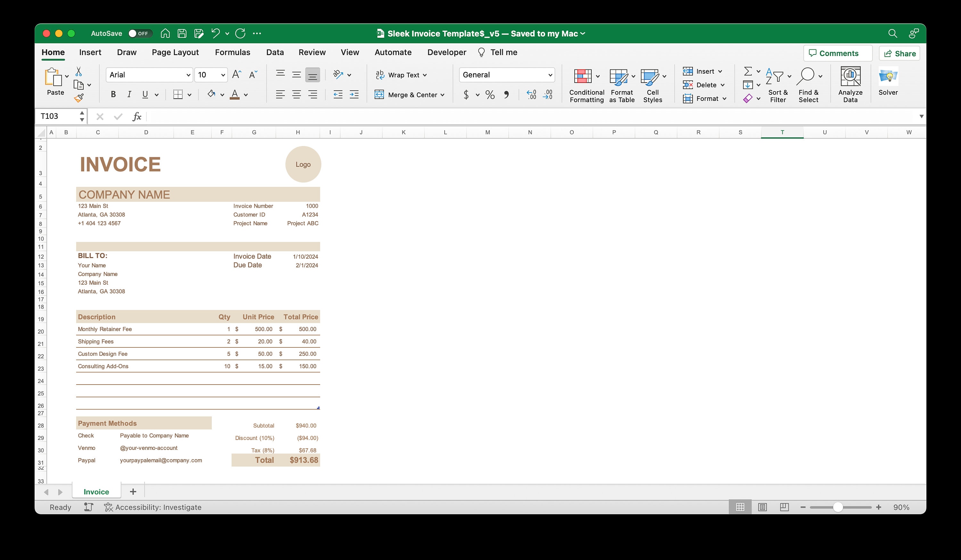961x560 pixels.
Task: Decrease font size with the smaller A icon
Action: [253, 74]
